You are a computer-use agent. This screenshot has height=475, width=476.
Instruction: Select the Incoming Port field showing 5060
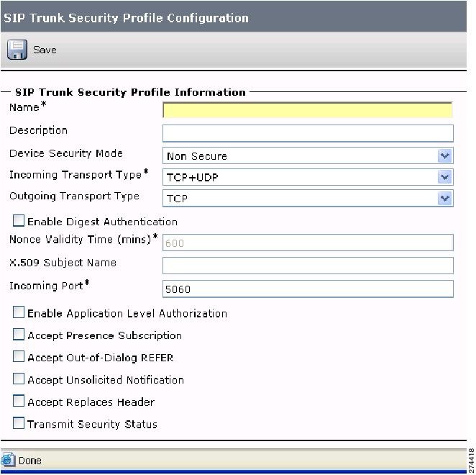point(308,289)
